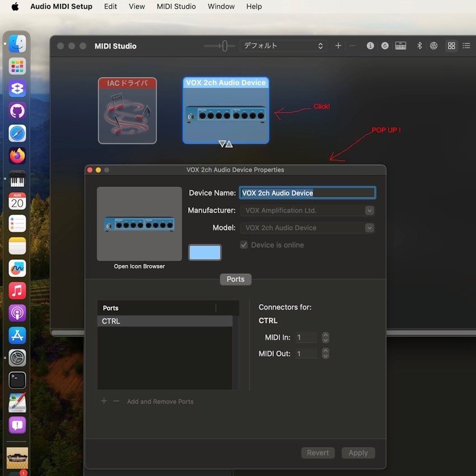
Task: Click the add device plus icon in MIDI Studio toolbar
Action: pos(338,46)
